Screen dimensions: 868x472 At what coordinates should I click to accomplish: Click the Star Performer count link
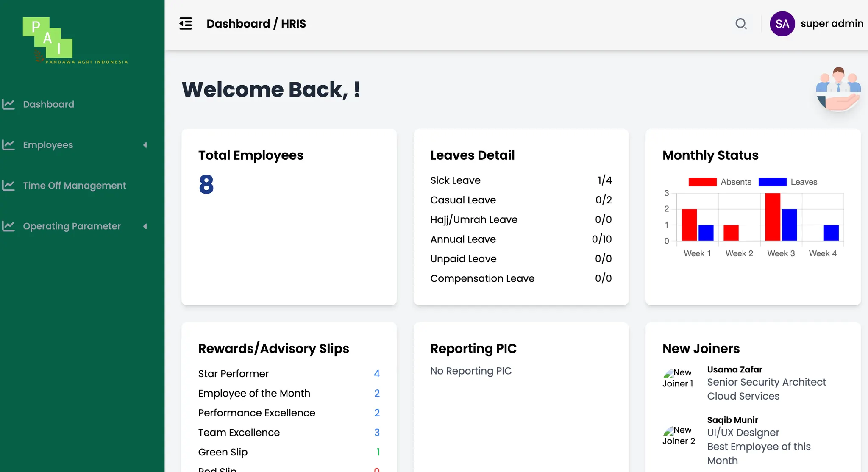point(376,374)
